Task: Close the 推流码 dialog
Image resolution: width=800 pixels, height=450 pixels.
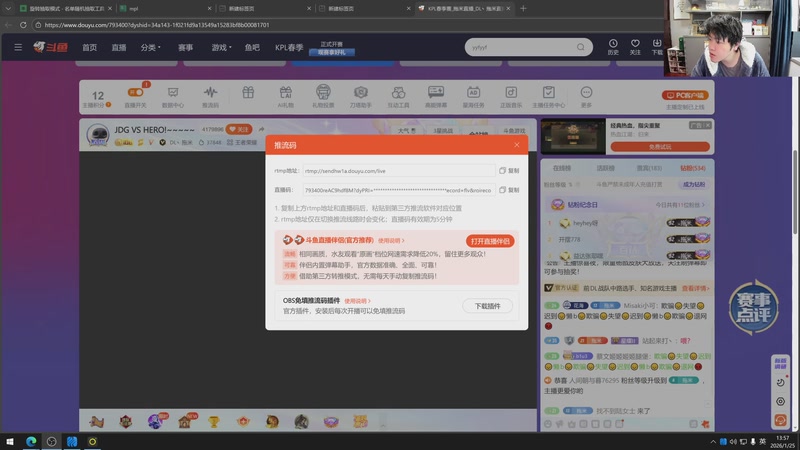Action: (x=517, y=145)
